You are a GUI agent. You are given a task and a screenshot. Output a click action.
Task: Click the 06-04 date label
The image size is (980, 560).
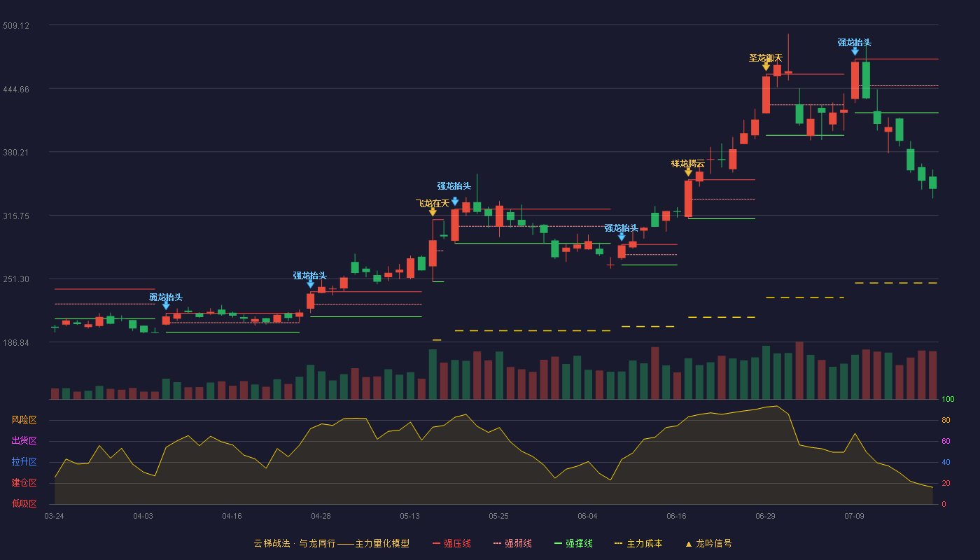(x=588, y=516)
